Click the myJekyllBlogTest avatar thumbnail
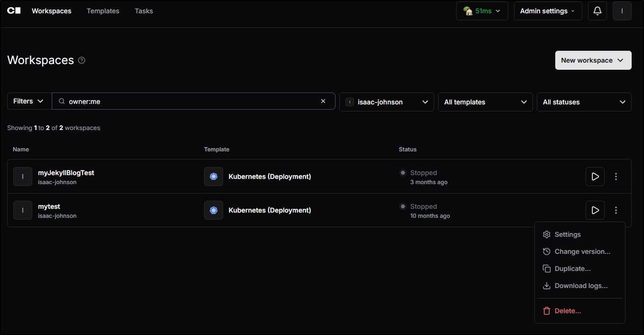 [23, 177]
